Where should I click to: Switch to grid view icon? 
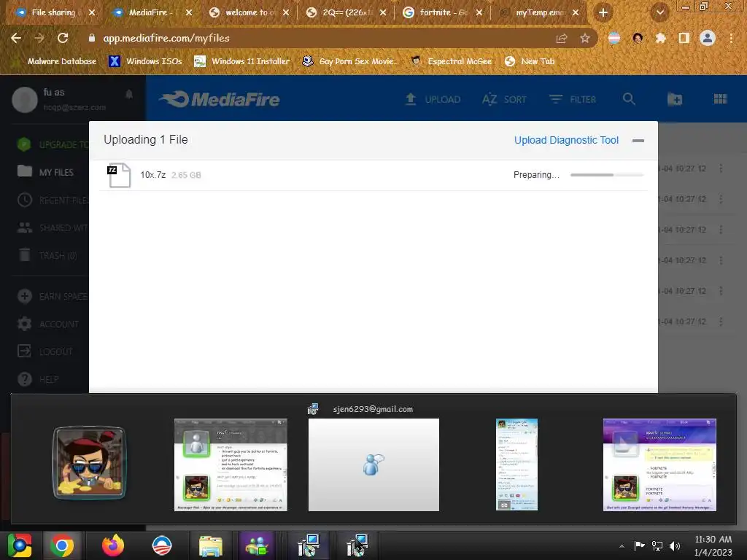pos(720,99)
